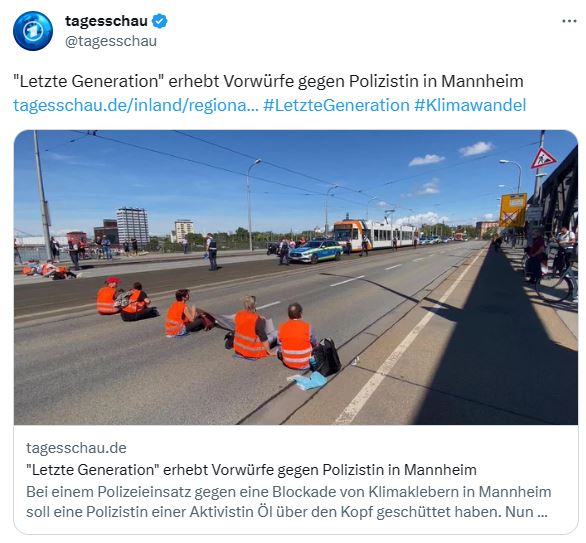Open the three-dot more options menu

[x=569, y=21]
